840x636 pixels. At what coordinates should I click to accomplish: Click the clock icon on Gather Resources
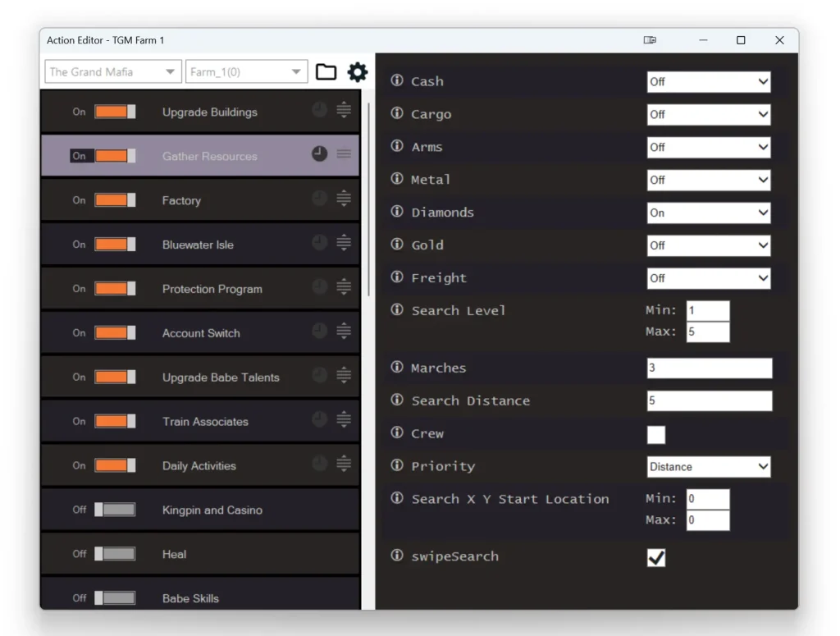pyautogui.click(x=319, y=153)
